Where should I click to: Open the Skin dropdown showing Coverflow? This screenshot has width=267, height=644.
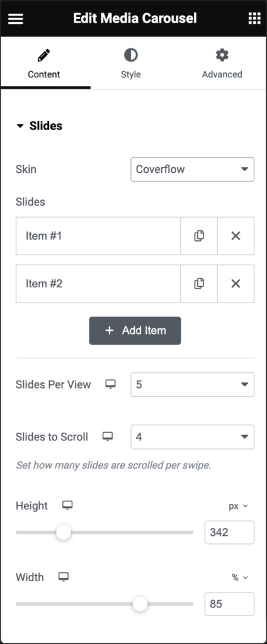[193, 169]
